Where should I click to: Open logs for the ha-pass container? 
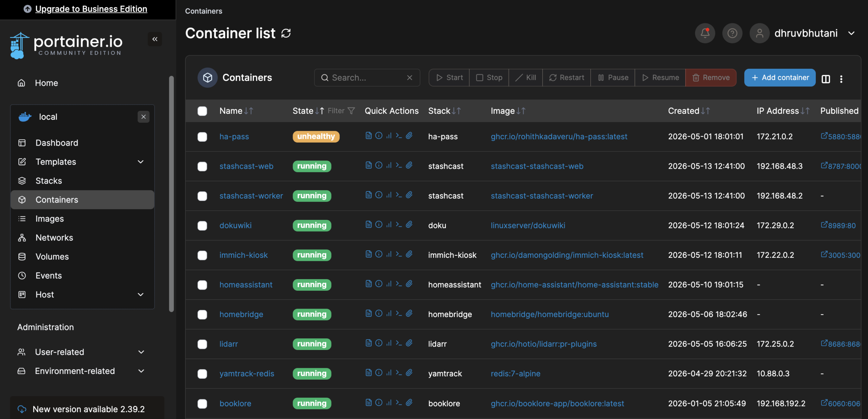pyautogui.click(x=369, y=135)
